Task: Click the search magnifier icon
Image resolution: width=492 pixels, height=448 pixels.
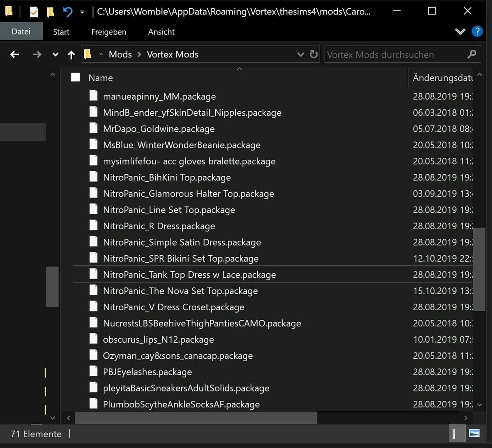Action: (471, 54)
